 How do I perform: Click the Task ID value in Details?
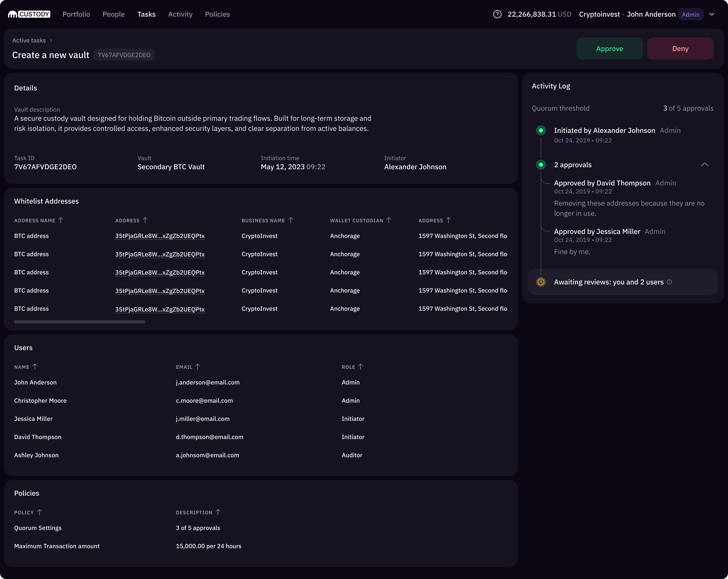coord(45,167)
